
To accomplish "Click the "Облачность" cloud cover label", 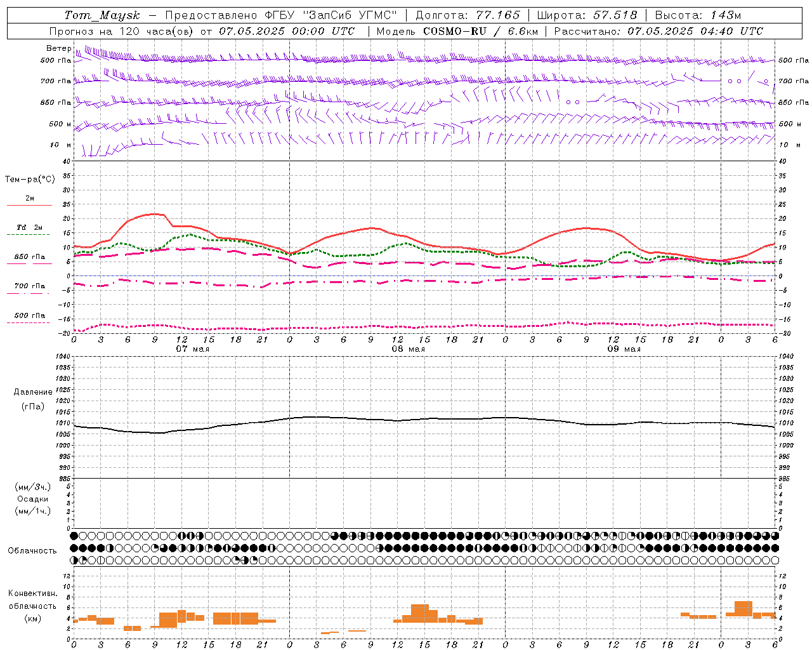I will (32, 550).
